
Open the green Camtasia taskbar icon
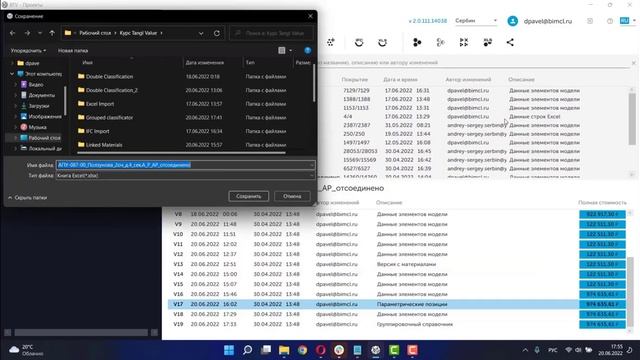coord(394,350)
